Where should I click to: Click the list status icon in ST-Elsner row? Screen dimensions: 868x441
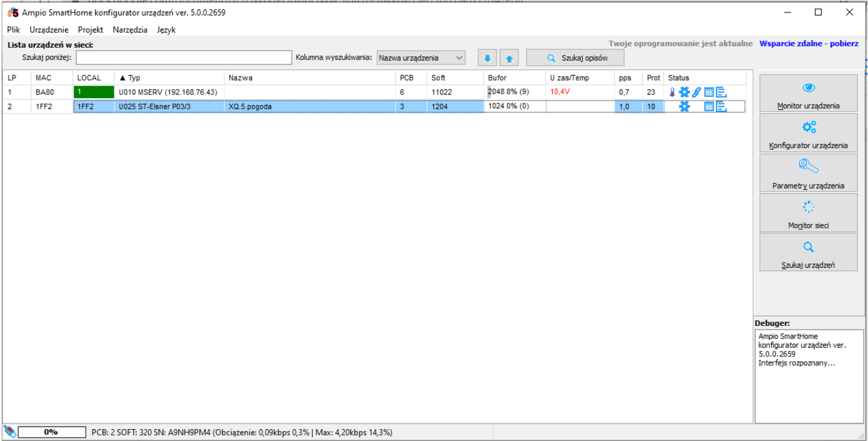point(722,106)
